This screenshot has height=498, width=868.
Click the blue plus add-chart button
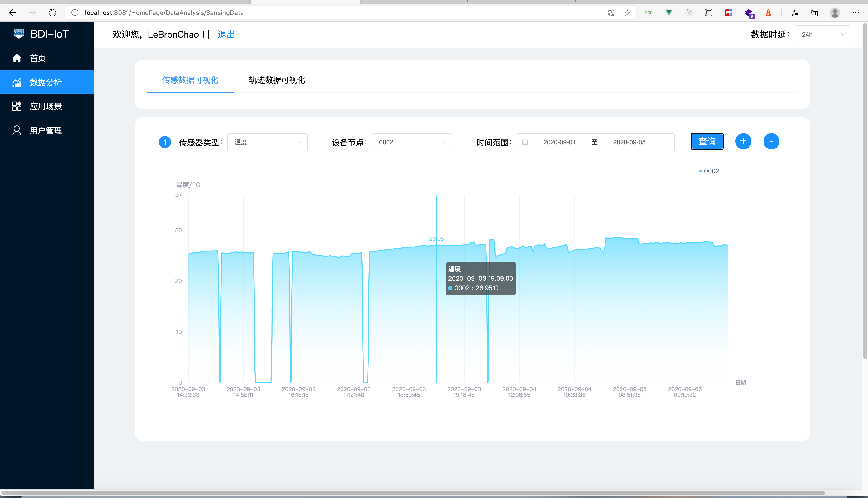(x=743, y=141)
